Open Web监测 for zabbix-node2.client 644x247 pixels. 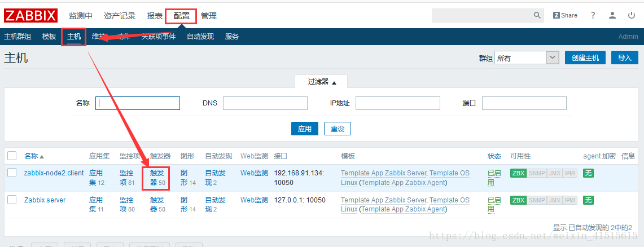254,173
